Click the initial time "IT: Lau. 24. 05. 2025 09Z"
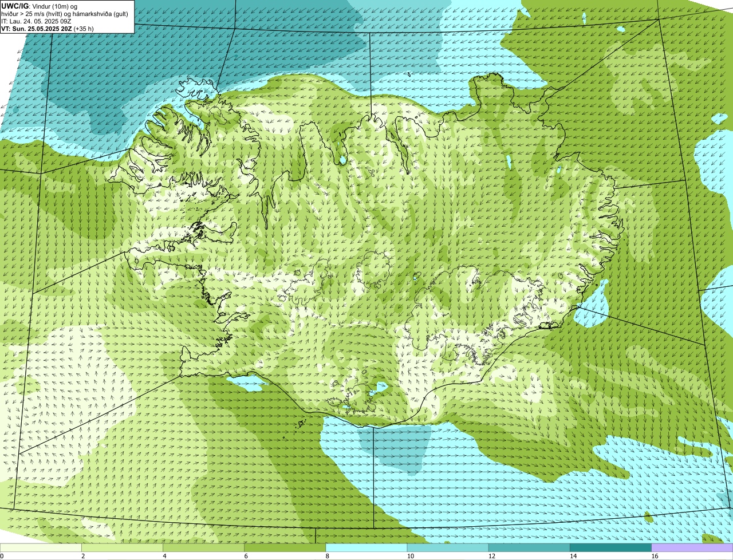733x560 pixels. click(36, 21)
